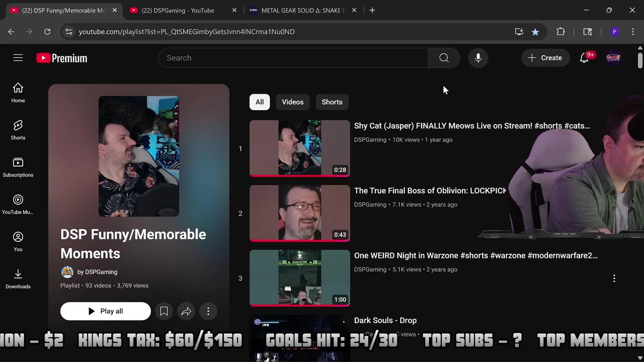Viewport: 644px width, 362px height.
Task: Switch to Metal Gear Solid browser tab
Action: [x=302, y=10]
